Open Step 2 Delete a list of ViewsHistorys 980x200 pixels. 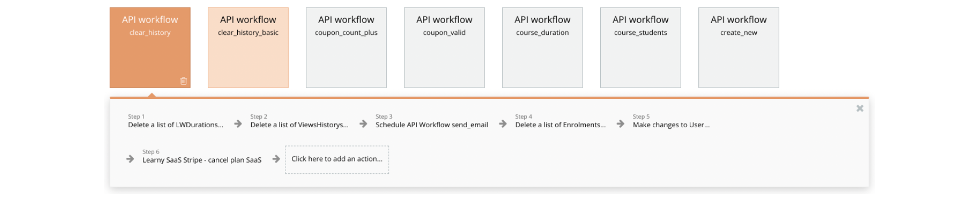299,121
